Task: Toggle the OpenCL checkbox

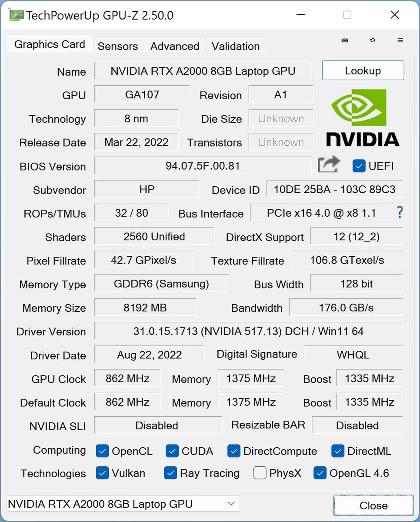Action: [102, 451]
